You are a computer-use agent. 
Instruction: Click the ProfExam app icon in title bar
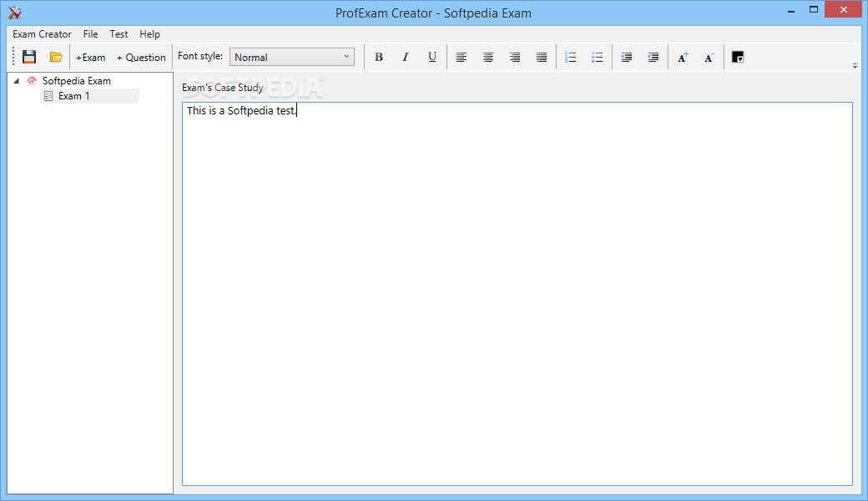click(x=15, y=13)
